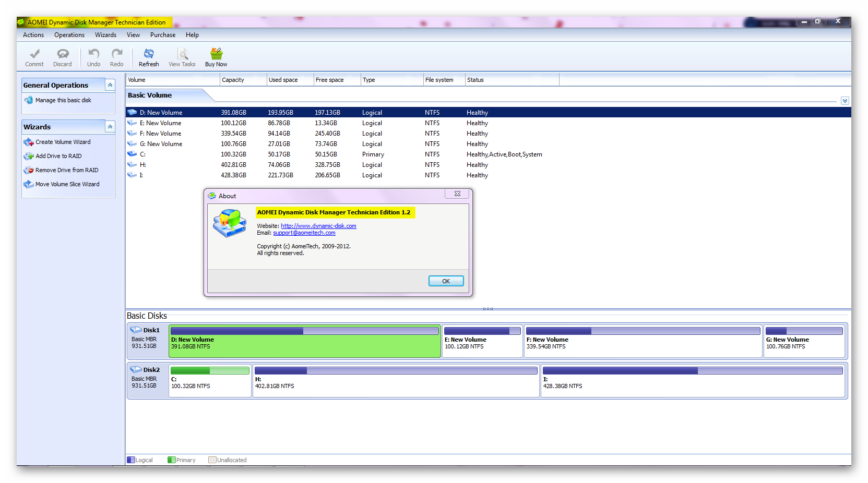Select H: partition block on Disk2
The image size is (868, 483).
[x=396, y=381]
